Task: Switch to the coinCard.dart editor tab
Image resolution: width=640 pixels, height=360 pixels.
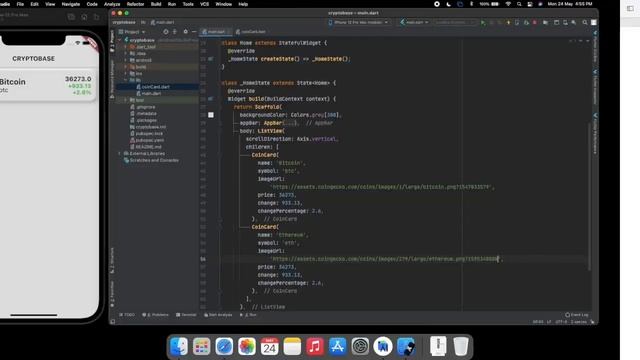Action: click(x=251, y=31)
